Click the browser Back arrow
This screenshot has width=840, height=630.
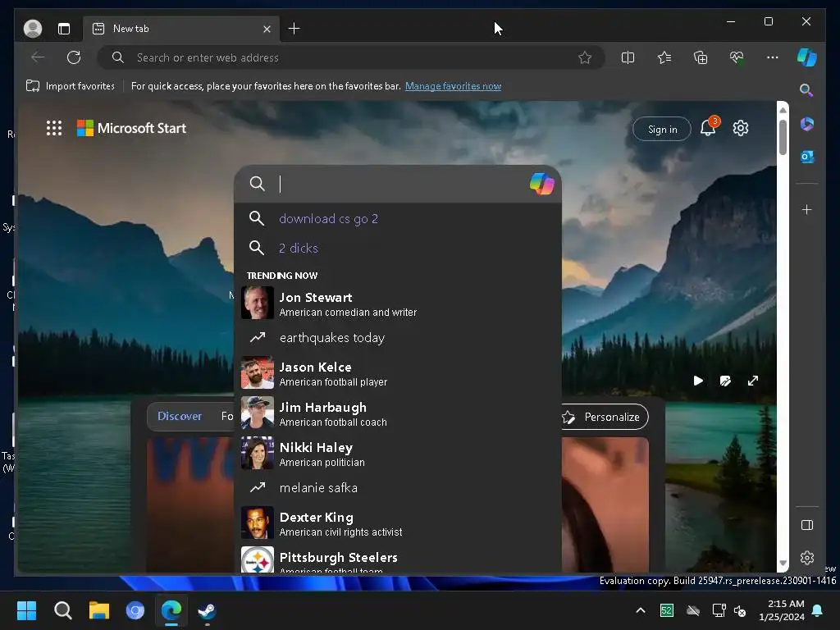pos(38,57)
